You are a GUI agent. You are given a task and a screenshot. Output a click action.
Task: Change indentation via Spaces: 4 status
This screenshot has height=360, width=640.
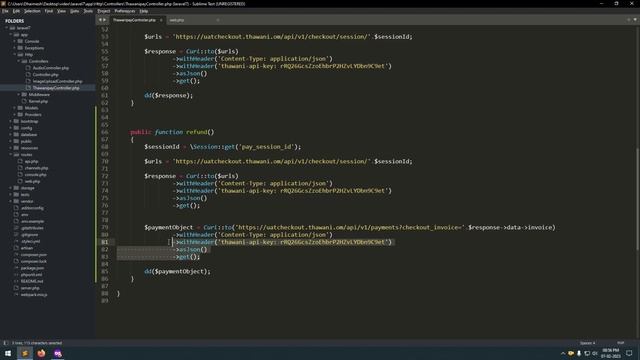point(588,343)
